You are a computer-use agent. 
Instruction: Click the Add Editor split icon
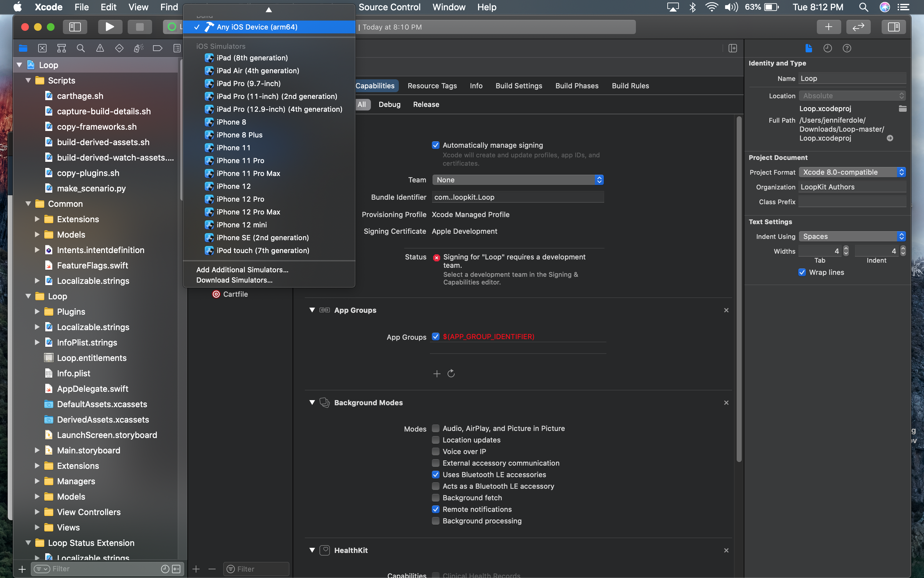pos(732,48)
